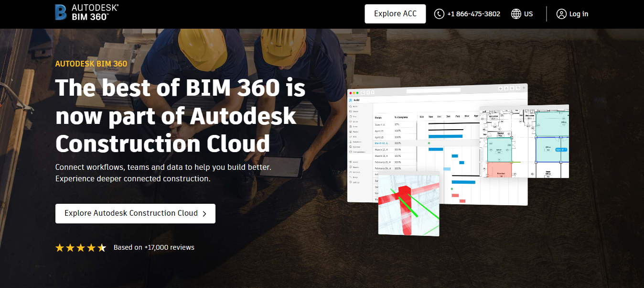The height and width of the screenshot is (288, 644).
Task: Click the yellow AUTODESK BIM 360 label
Action: (91, 64)
